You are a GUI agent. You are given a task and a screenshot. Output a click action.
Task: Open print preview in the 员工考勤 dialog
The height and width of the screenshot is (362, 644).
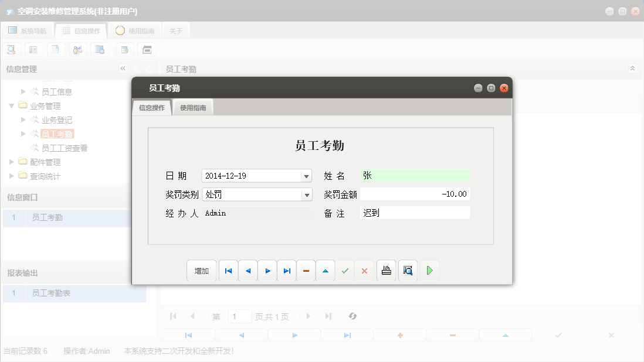[x=407, y=270]
